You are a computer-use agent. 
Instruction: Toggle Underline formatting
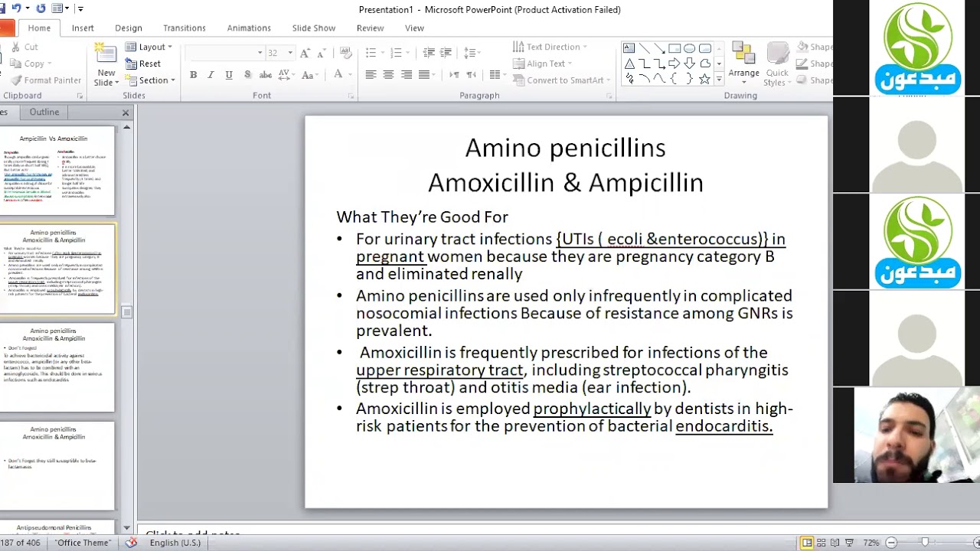[x=228, y=75]
